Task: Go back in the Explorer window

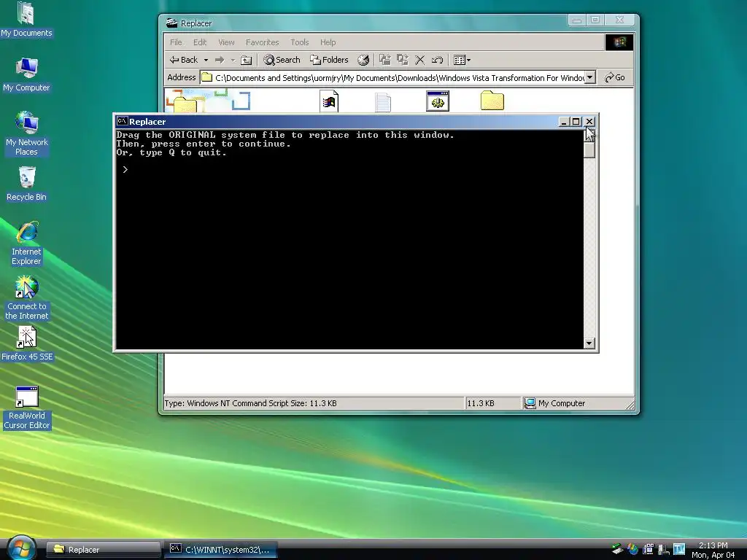Action: pos(184,60)
